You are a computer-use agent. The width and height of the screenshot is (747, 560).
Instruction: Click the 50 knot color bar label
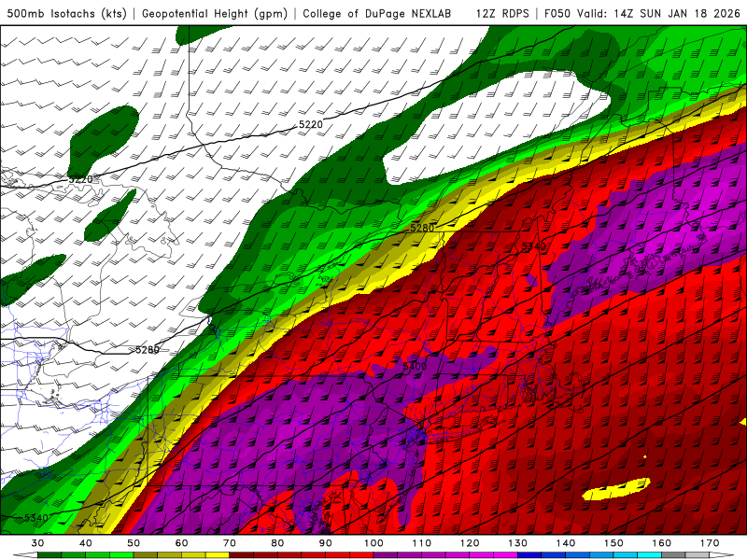tap(134, 543)
